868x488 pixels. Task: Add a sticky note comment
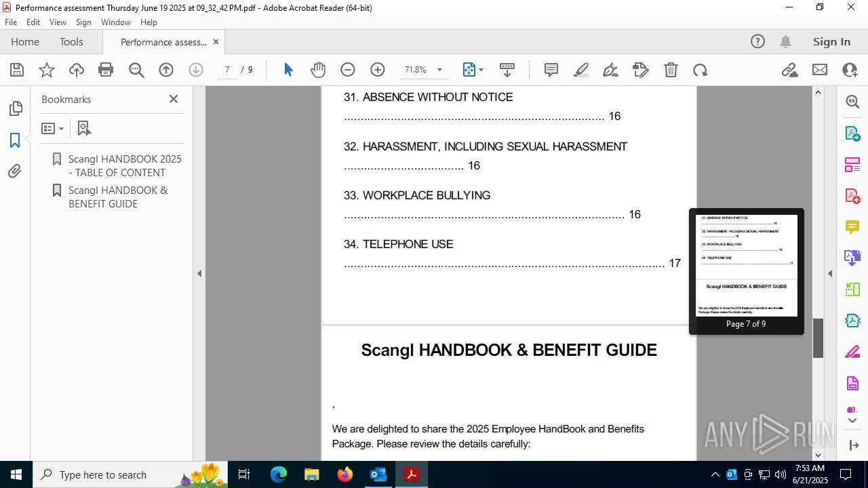click(x=551, y=70)
